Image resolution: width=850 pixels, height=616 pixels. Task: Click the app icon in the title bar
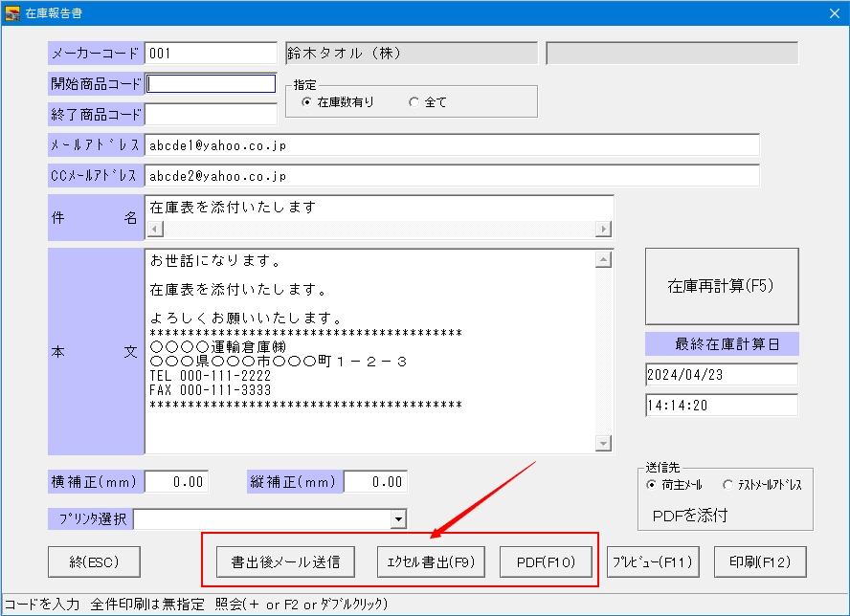tap(13, 12)
